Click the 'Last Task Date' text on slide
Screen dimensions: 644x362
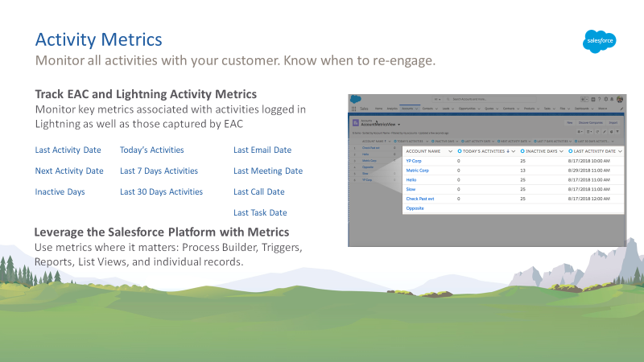[x=260, y=212]
